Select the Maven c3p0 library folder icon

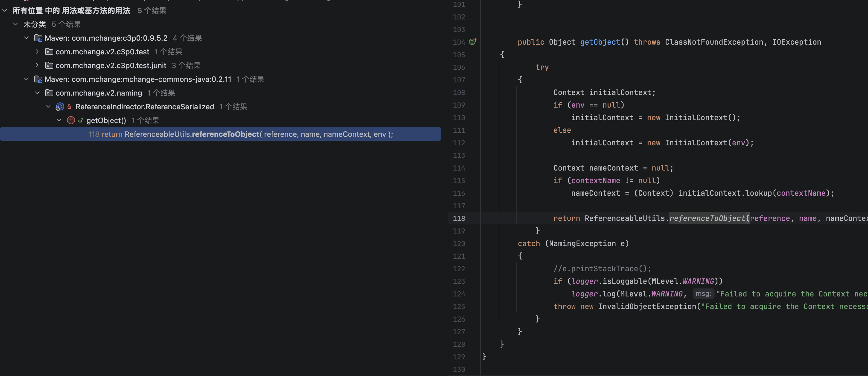[x=38, y=38]
